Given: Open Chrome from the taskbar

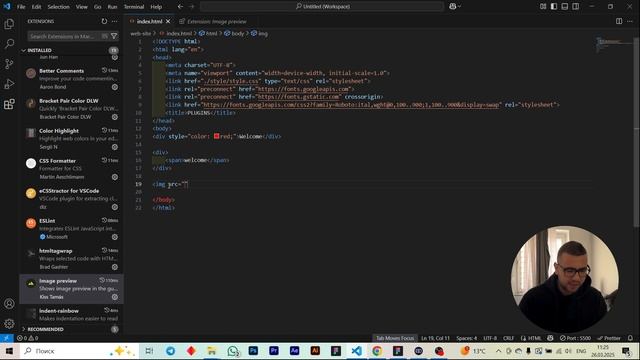Looking at the screenshot, I should (x=377, y=351).
